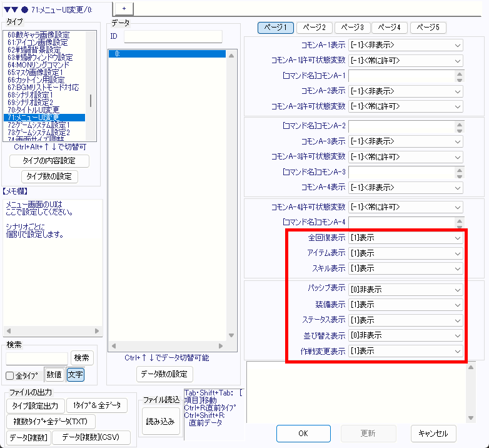Enable the 全タイプ search checkbox
This screenshot has height=448, width=489.
coord(10,375)
